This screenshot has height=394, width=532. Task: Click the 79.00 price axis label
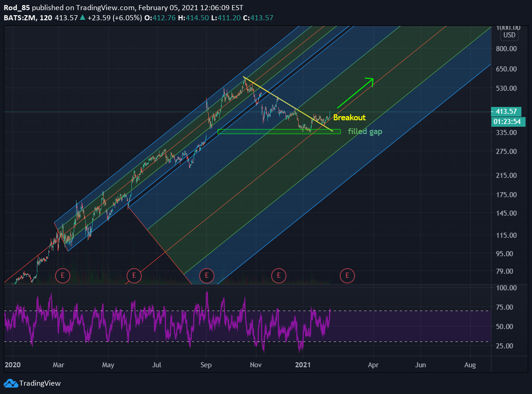click(504, 271)
